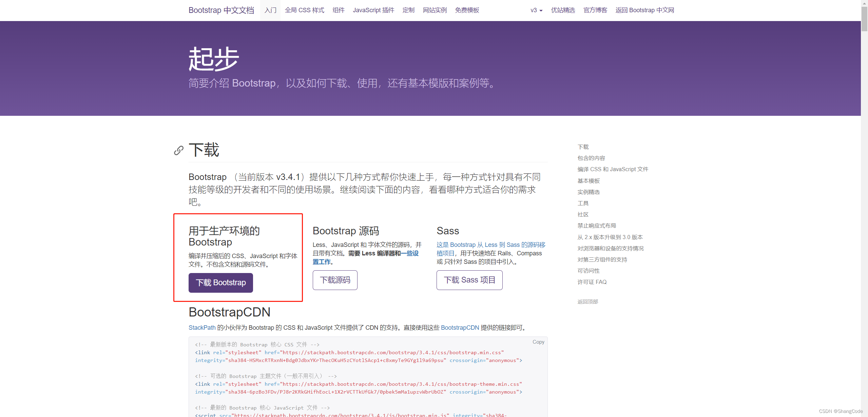Copy the CDN code snippet

pyautogui.click(x=538, y=342)
